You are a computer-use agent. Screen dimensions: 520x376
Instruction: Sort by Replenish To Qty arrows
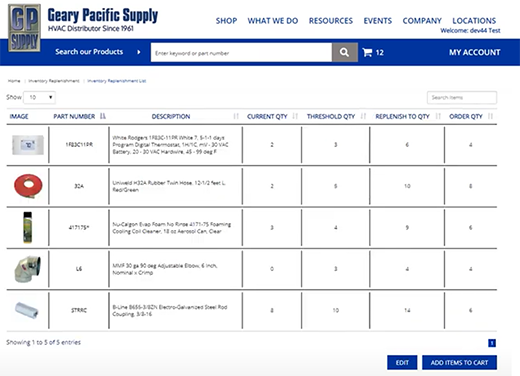[x=438, y=116]
